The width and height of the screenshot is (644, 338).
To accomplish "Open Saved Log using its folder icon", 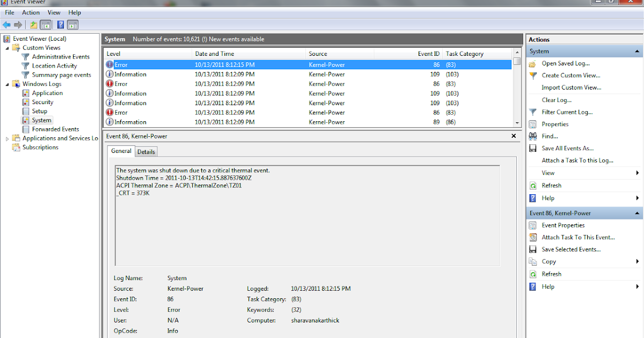I will (x=533, y=63).
